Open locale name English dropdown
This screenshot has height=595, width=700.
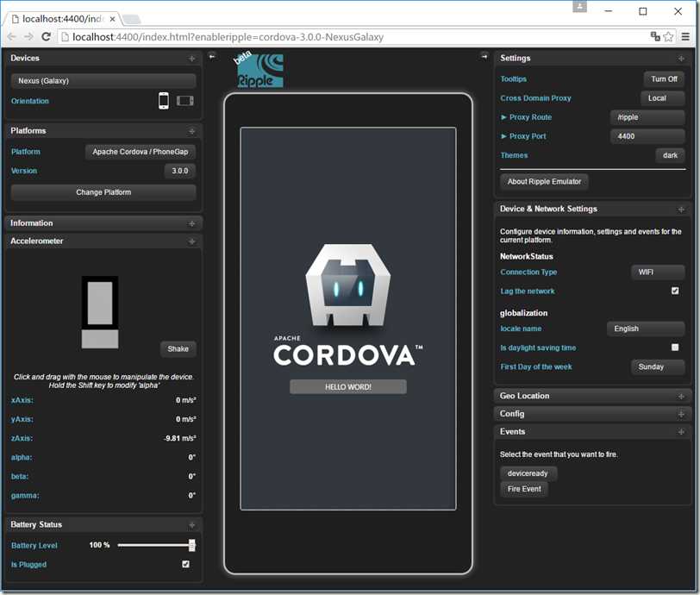coord(646,329)
